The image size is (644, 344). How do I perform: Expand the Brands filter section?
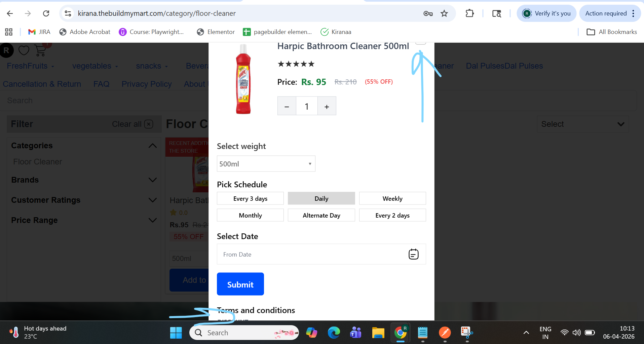tap(152, 180)
